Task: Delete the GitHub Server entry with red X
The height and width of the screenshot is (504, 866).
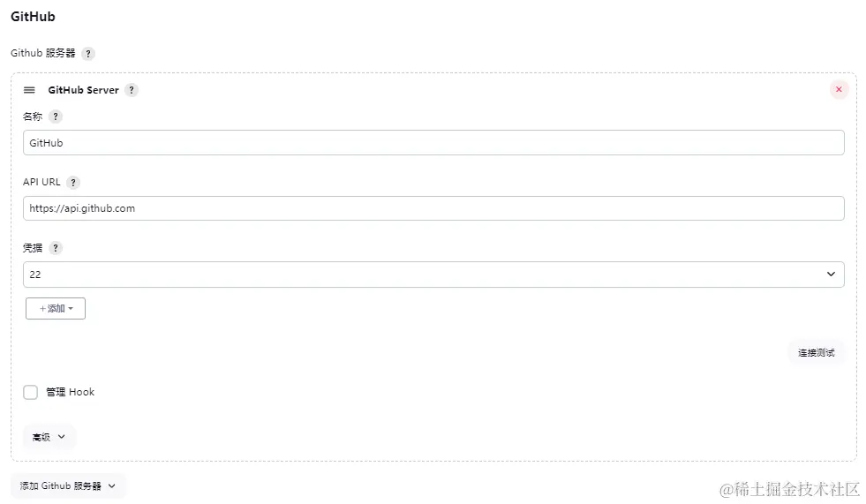Action: [x=839, y=89]
